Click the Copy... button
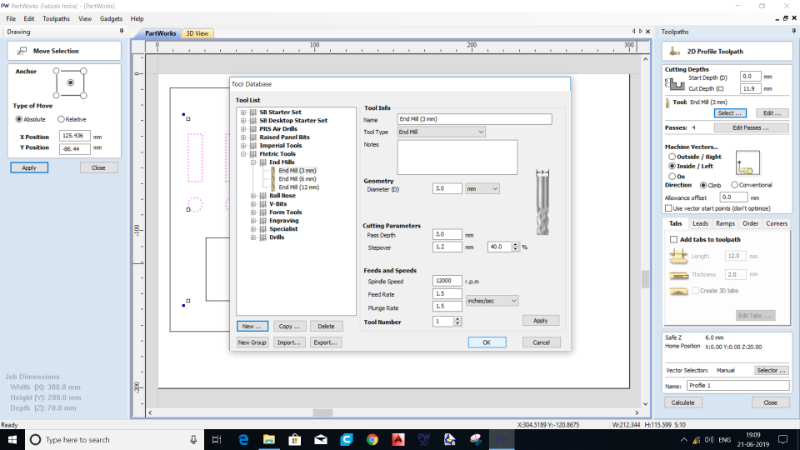Image resolution: width=800 pixels, height=450 pixels. pyautogui.click(x=289, y=326)
